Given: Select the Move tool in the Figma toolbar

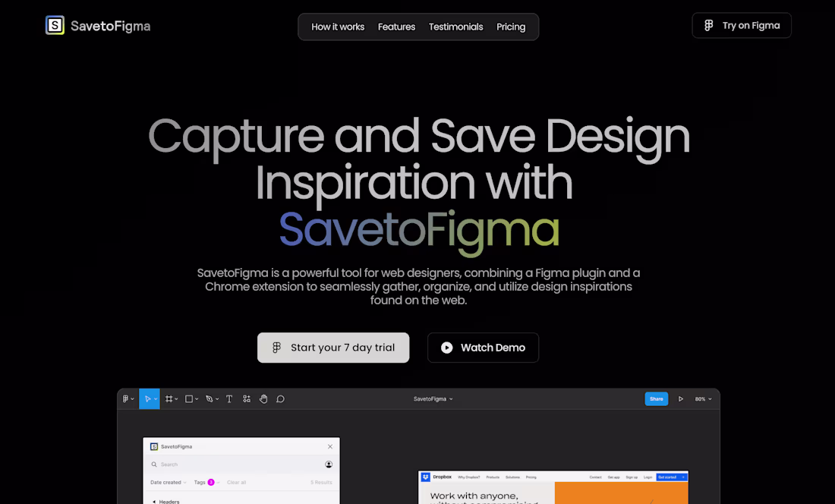Looking at the screenshot, I should click(148, 398).
